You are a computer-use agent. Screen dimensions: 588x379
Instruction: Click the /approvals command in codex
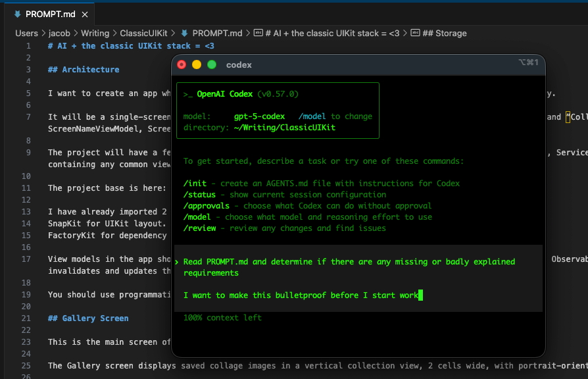pyautogui.click(x=207, y=206)
